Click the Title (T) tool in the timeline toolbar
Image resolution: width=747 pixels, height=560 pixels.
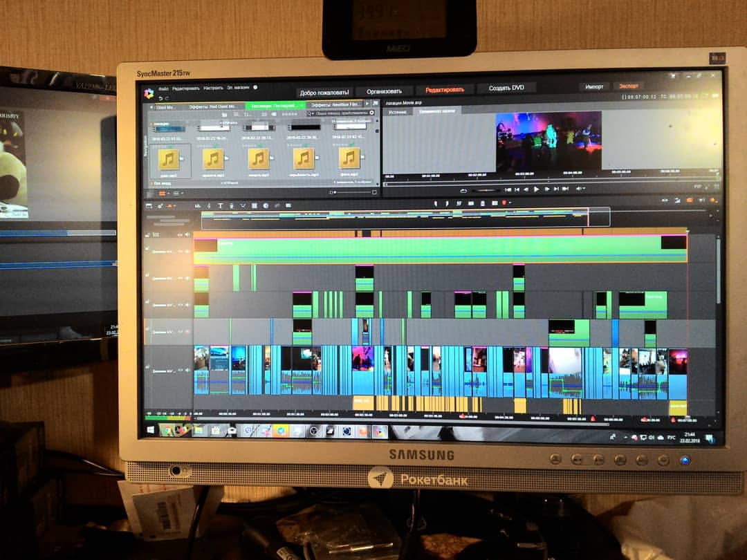click(220, 206)
